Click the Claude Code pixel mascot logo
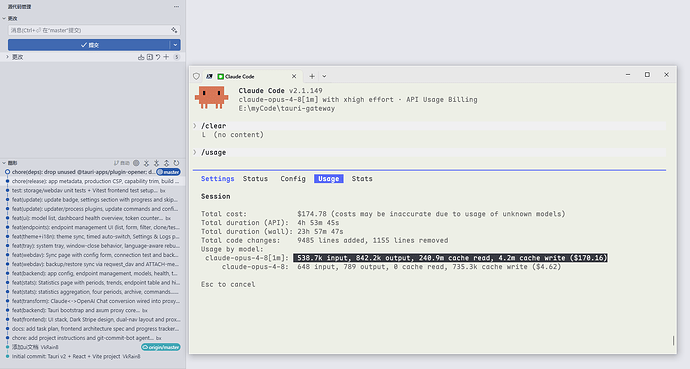690x369 pixels. pyautogui.click(x=212, y=97)
